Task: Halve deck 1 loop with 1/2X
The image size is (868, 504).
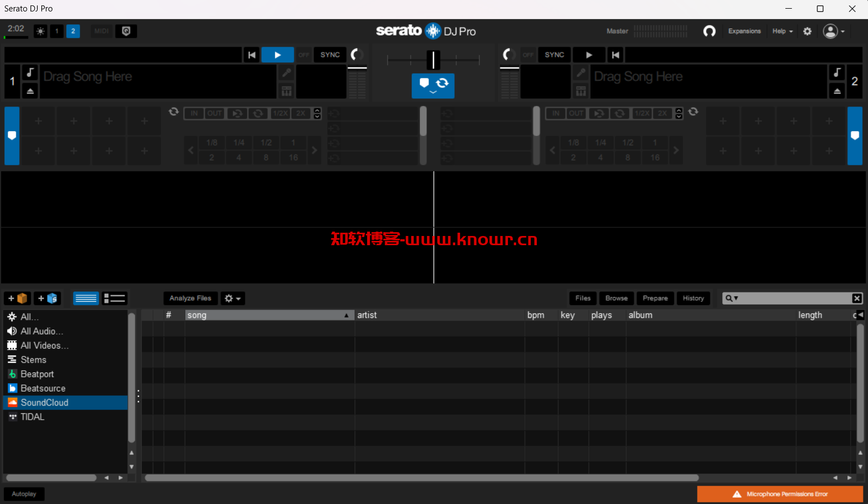Action: click(280, 113)
